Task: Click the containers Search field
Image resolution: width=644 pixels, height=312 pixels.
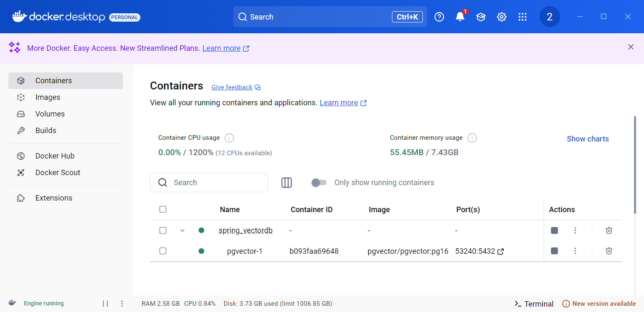Action: pos(209,183)
